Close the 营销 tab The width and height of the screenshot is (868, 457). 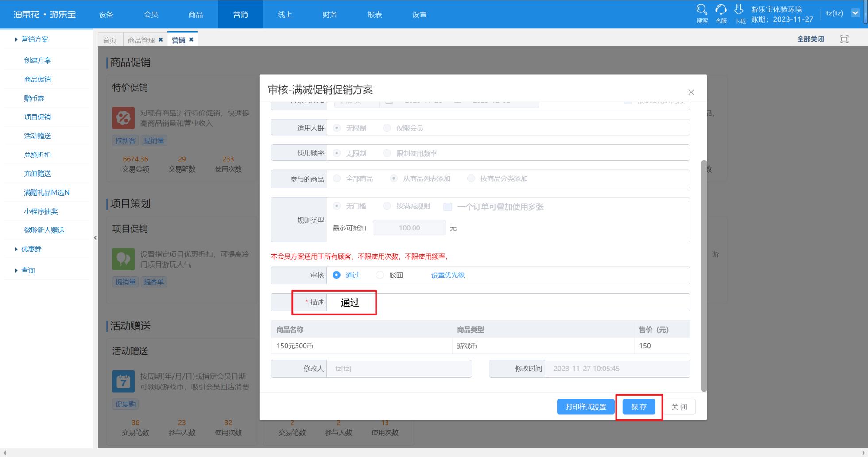(191, 39)
